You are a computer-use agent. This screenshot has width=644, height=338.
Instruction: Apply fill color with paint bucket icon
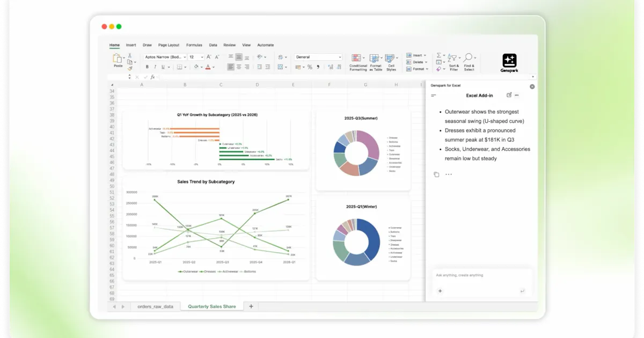(x=196, y=67)
